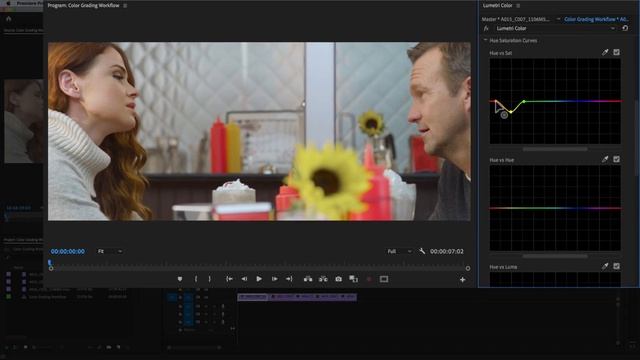Screen dimensions: 640x360
Task: Open the program monitor Button Editor plus
Action: coord(462,280)
